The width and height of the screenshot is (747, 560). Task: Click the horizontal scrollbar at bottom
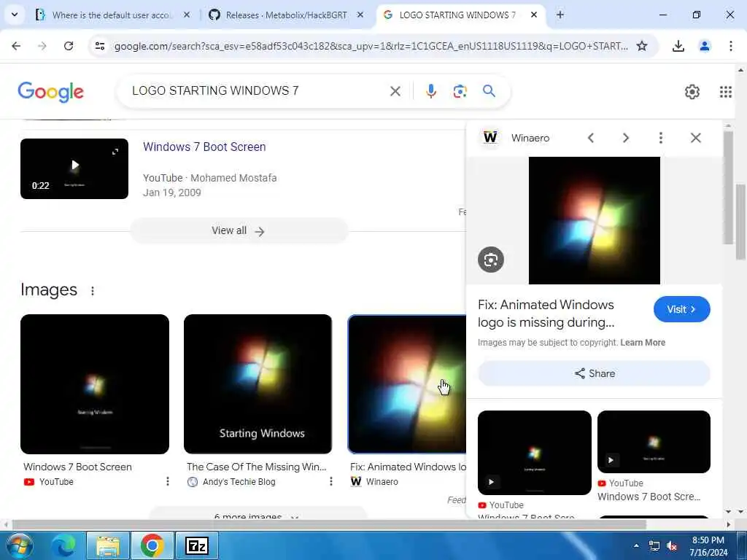(329, 524)
